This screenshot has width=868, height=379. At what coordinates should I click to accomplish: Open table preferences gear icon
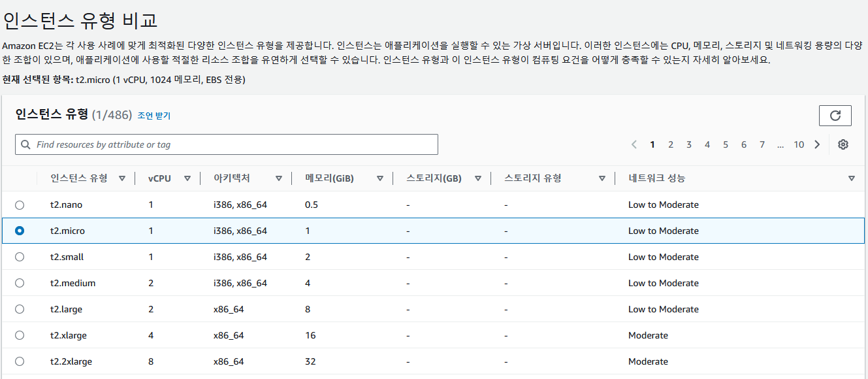coord(843,144)
